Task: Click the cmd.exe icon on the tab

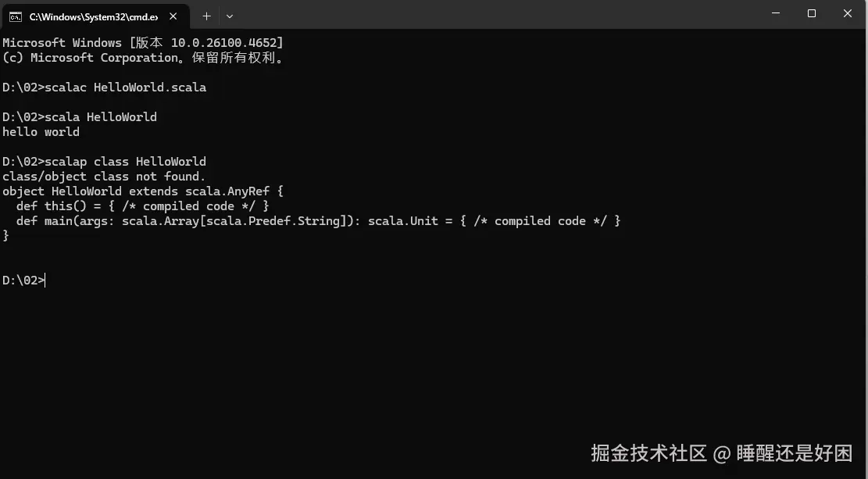Action: tap(15, 15)
